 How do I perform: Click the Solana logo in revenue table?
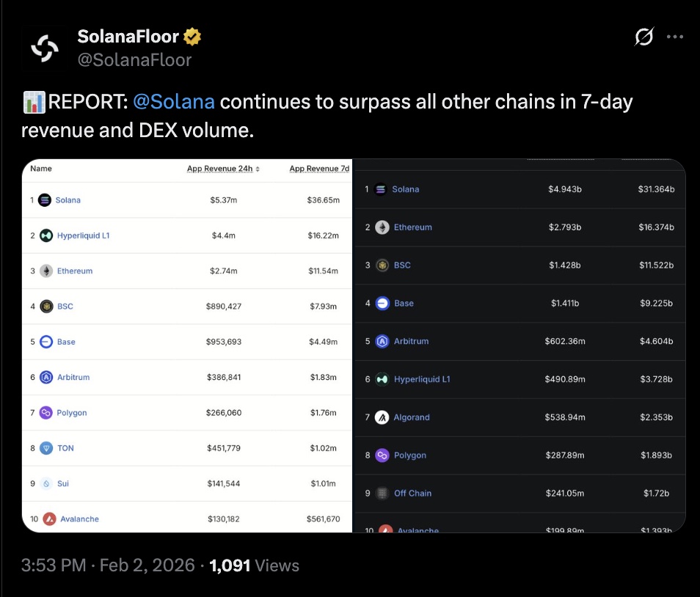(45, 199)
